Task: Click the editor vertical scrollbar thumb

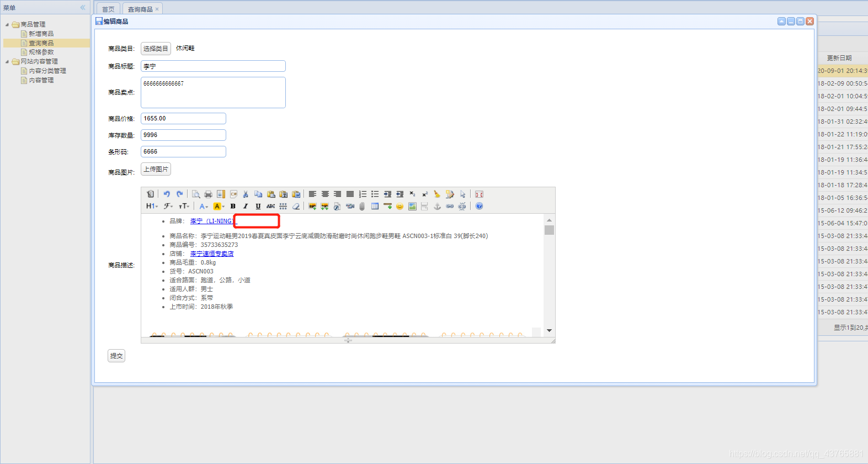Action: pyautogui.click(x=549, y=230)
